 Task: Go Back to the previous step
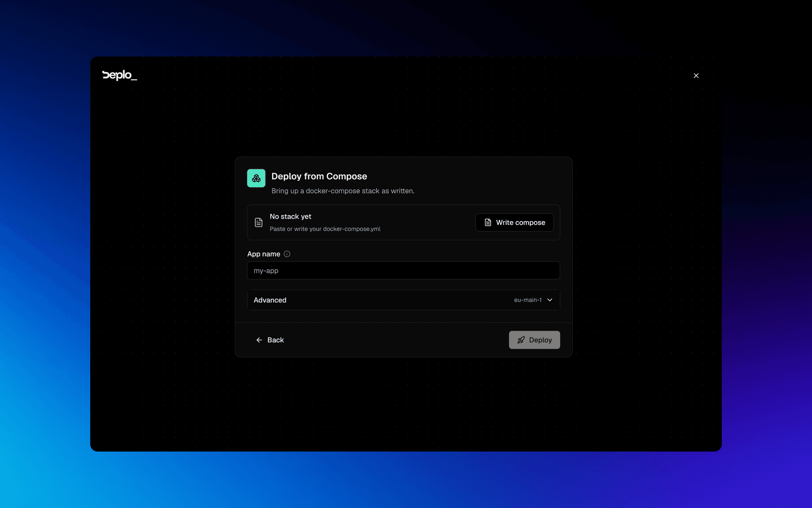pyautogui.click(x=270, y=340)
